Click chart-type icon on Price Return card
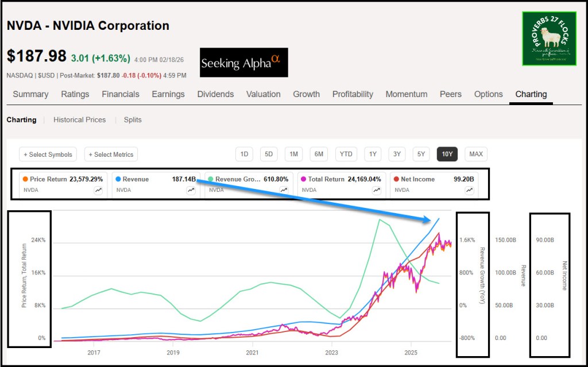588x367 pixels. [98, 190]
